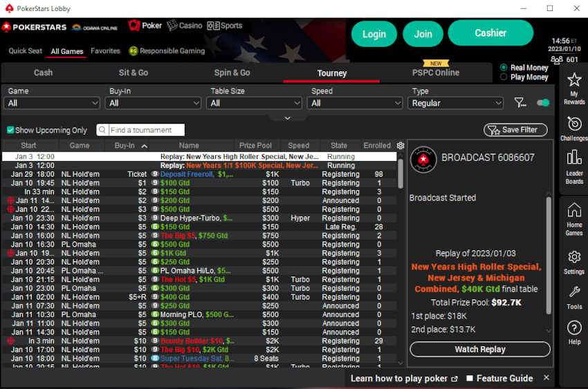Viewport: 588px width, 389px height.
Task: Select Morning PLO, $500 Gtd row
Action: click(199, 314)
